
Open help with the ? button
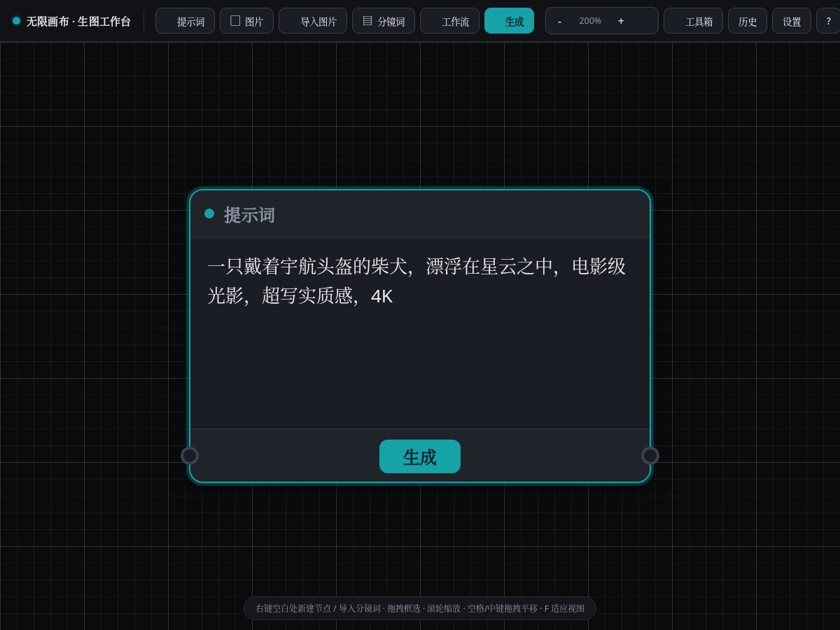click(828, 21)
